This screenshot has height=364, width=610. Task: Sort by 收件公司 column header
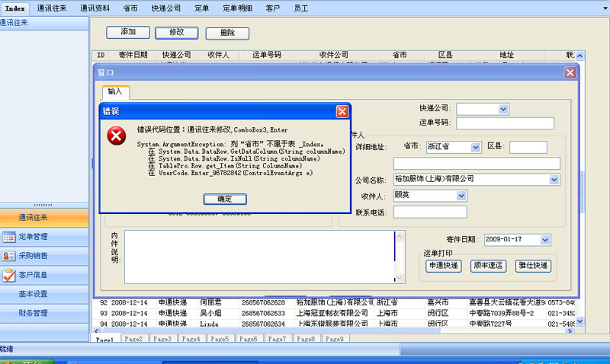pyautogui.click(x=334, y=55)
